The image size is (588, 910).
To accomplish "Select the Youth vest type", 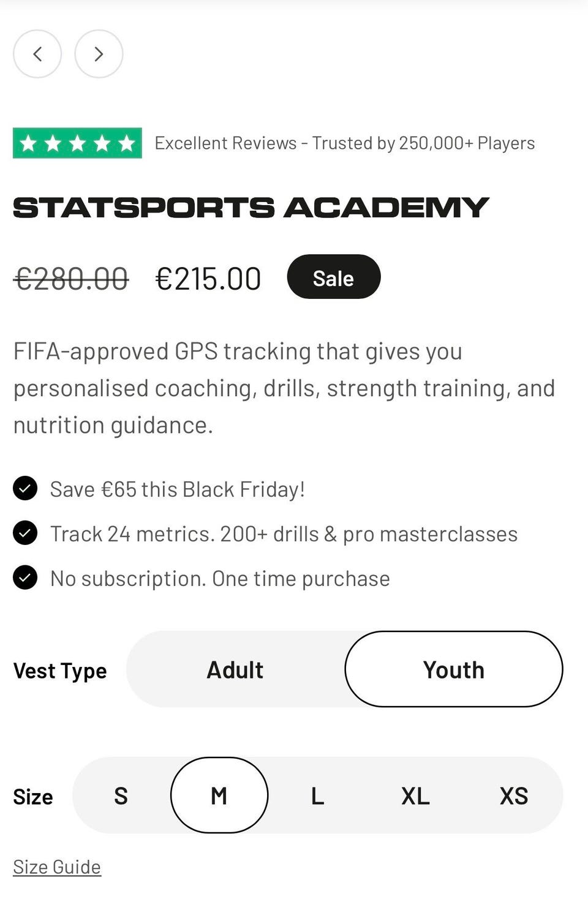I will pyautogui.click(x=453, y=669).
